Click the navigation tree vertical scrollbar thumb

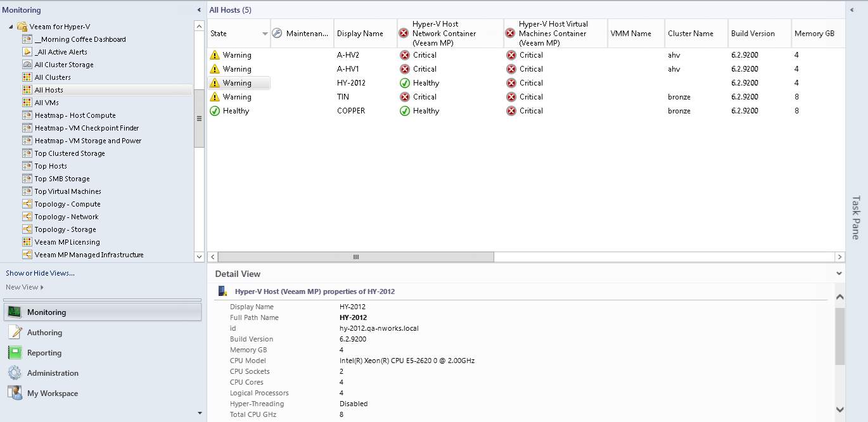[x=199, y=118]
